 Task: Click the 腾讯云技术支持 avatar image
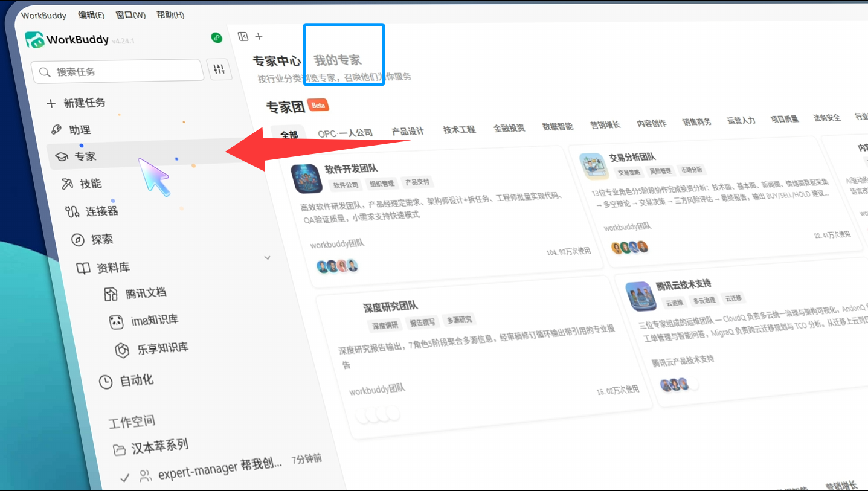(x=641, y=295)
